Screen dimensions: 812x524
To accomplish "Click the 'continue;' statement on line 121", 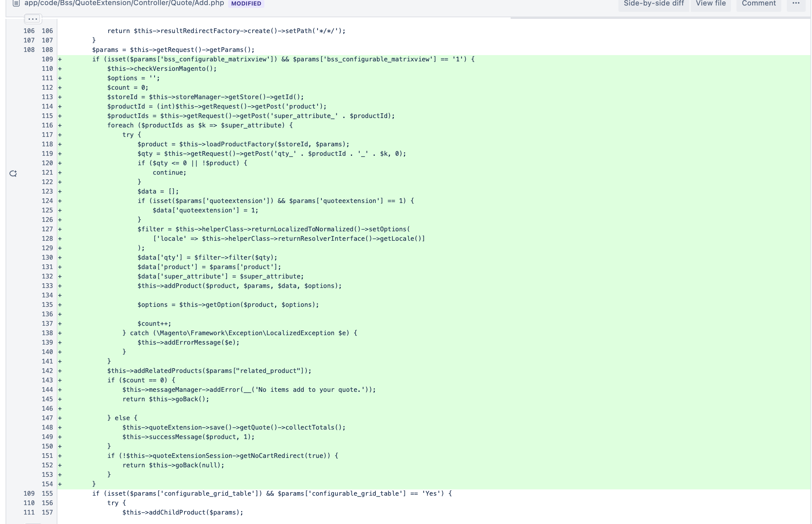I will (169, 173).
